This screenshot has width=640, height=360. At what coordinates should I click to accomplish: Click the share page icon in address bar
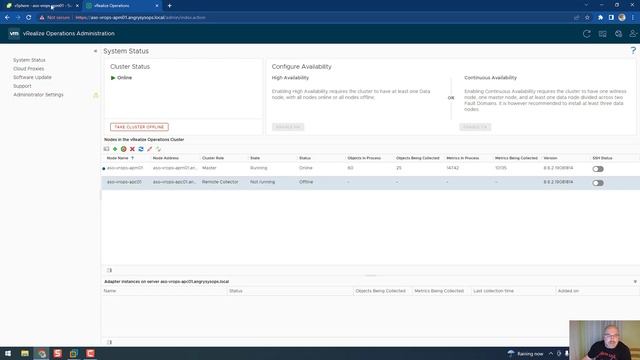[x=576, y=18]
